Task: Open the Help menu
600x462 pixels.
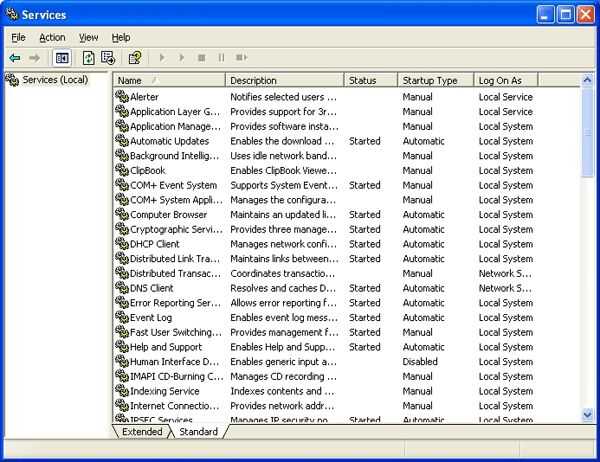Action: click(x=121, y=38)
